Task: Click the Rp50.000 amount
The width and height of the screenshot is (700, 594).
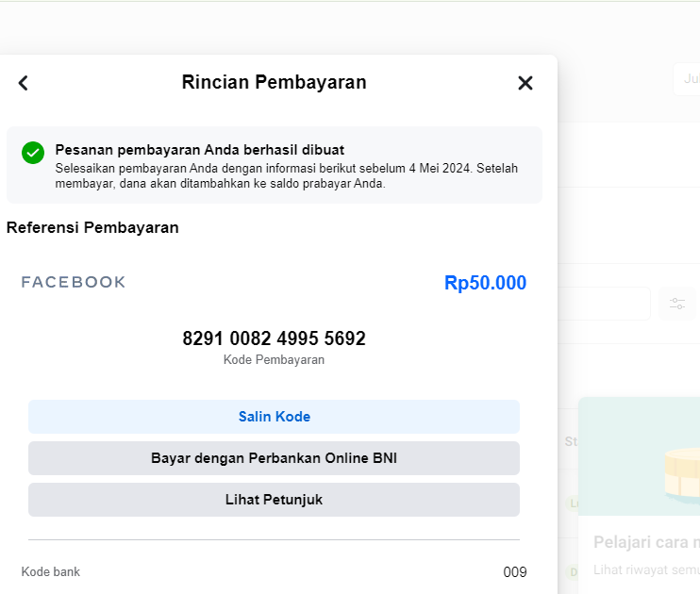Action: pyautogui.click(x=485, y=283)
